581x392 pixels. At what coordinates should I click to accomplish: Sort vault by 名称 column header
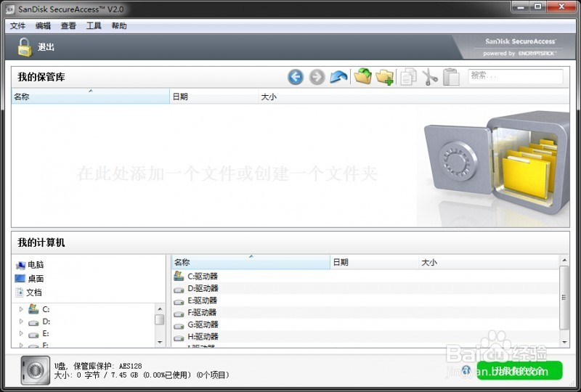coord(91,97)
